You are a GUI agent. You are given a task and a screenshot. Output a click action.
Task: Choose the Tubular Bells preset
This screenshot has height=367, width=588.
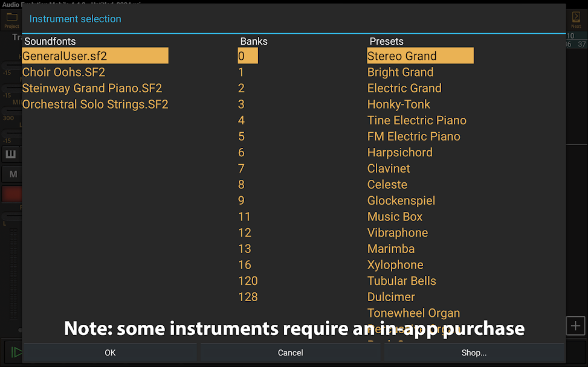tap(402, 281)
